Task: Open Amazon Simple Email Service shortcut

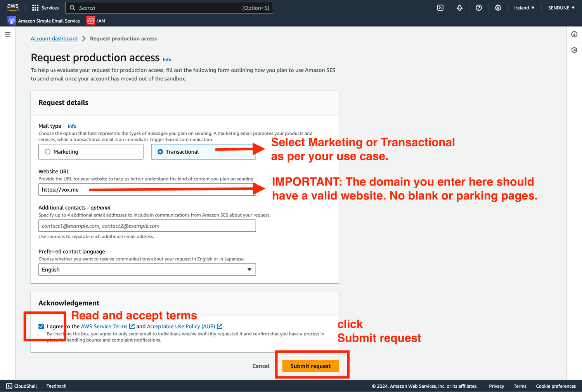Action: pos(44,21)
